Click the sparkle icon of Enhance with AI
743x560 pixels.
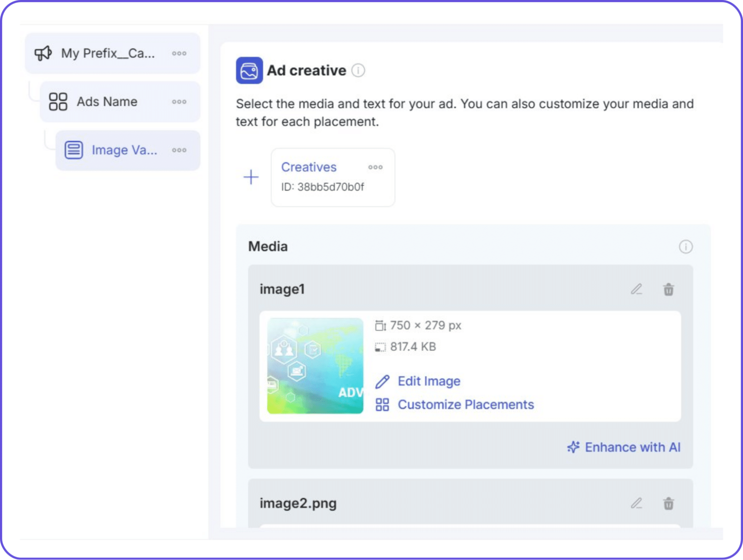point(574,447)
